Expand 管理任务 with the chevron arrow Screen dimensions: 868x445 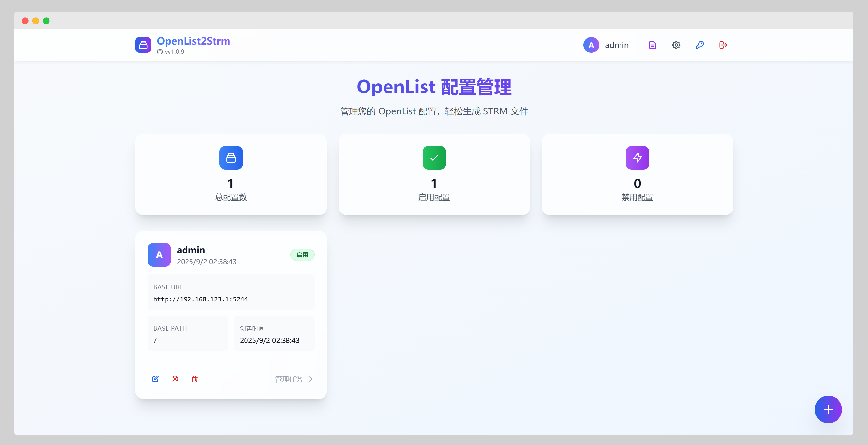[x=311, y=379]
